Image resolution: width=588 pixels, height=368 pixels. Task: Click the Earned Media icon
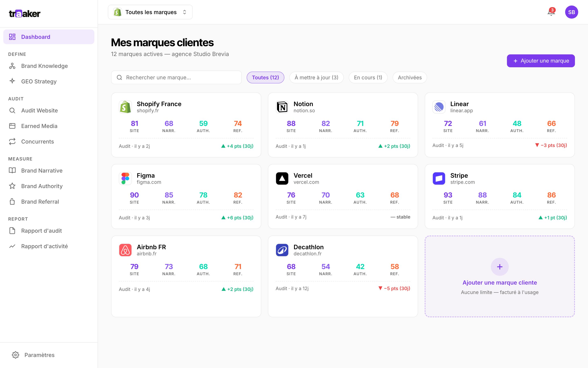point(12,126)
